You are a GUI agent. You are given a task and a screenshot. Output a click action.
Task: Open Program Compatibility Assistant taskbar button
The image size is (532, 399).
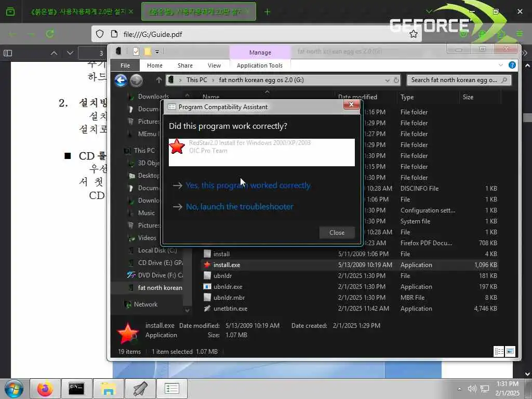pyautogui.click(x=171, y=389)
